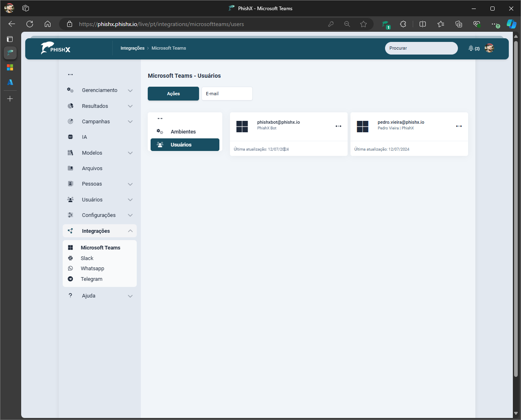521x420 pixels.
Task: Click the Slack icon in Integrações
Action: (x=70, y=258)
